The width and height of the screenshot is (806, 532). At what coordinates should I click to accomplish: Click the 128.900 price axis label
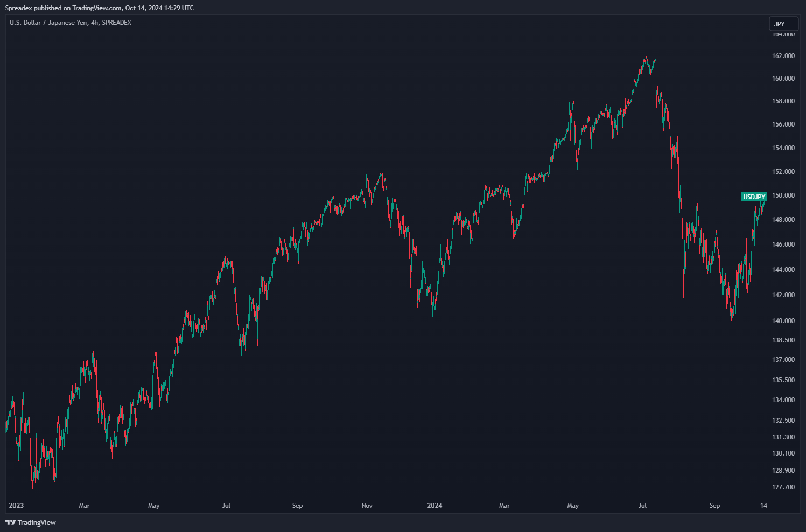click(x=783, y=471)
